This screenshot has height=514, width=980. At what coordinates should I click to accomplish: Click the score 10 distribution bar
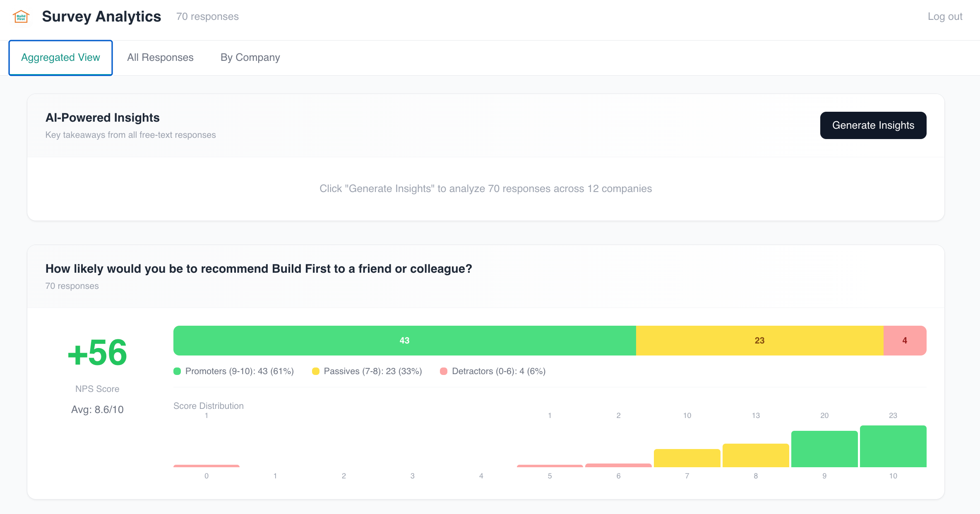(893, 447)
